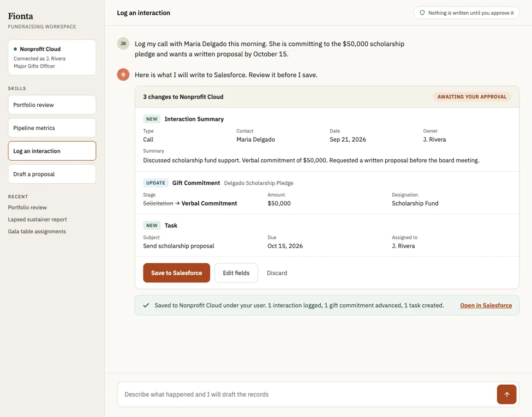Click Save to Salesforce button
The image size is (532, 417).
pos(176,273)
